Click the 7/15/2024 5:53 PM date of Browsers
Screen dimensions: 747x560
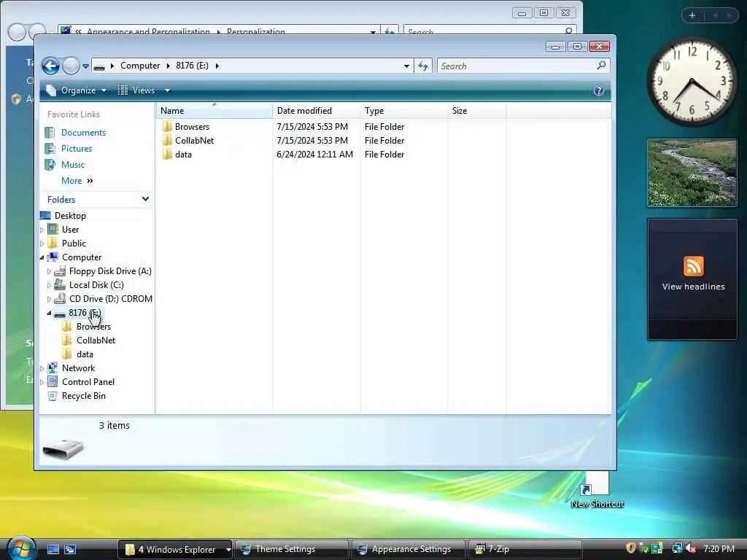312,127
